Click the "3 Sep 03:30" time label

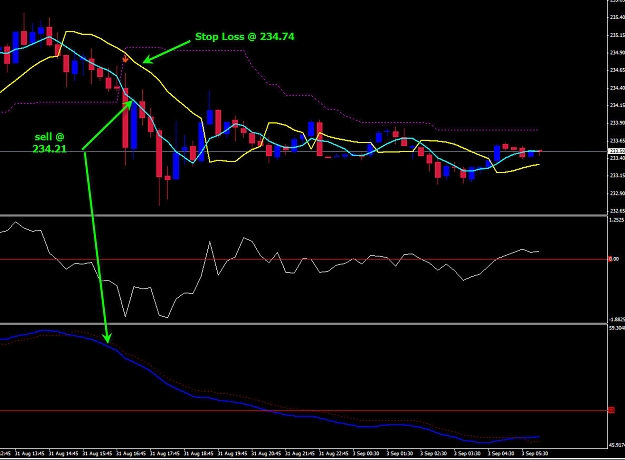pos(468,454)
